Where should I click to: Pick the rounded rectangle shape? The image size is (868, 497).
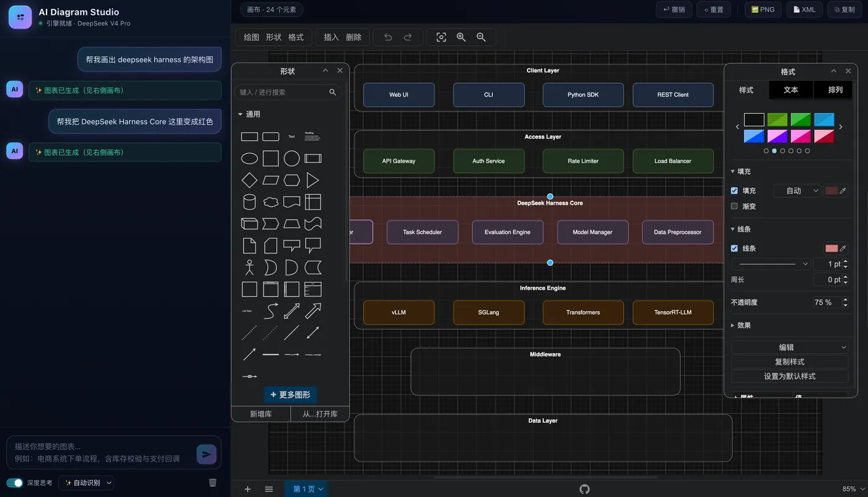[271, 137]
